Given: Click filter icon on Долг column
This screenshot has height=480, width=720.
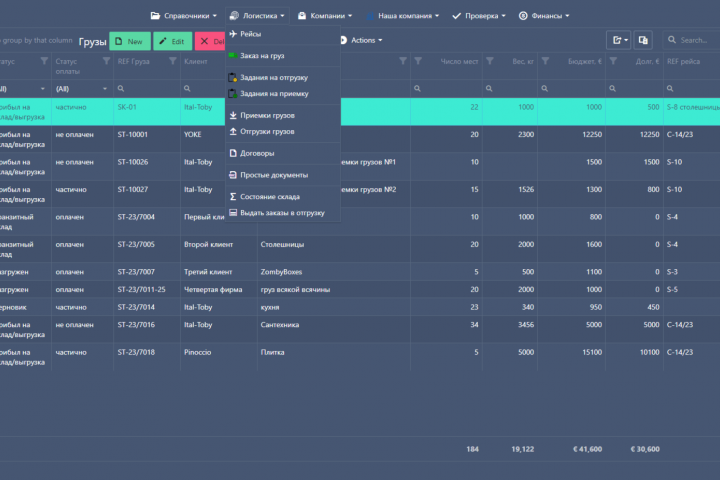Looking at the screenshot, I should 613,61.
